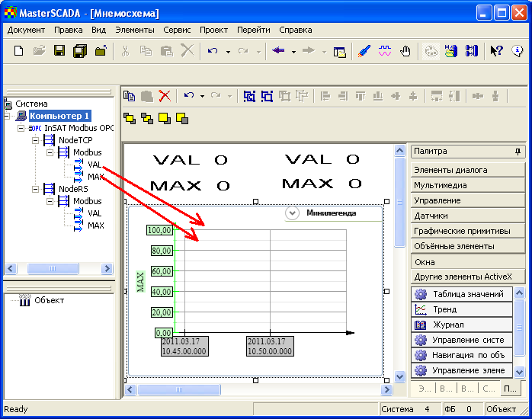Click the window layout icon in main toolbar

click(x=339, y=52)
